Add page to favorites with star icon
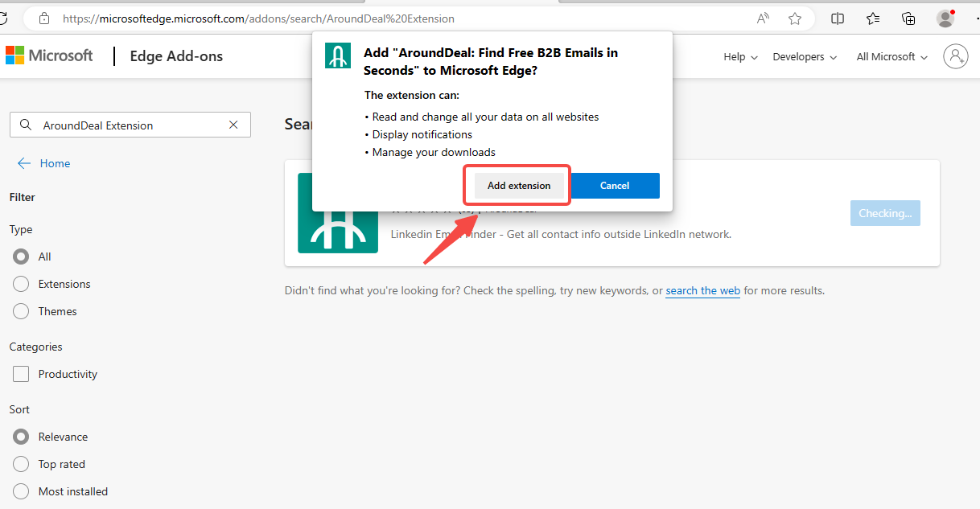 pos(795,18)
